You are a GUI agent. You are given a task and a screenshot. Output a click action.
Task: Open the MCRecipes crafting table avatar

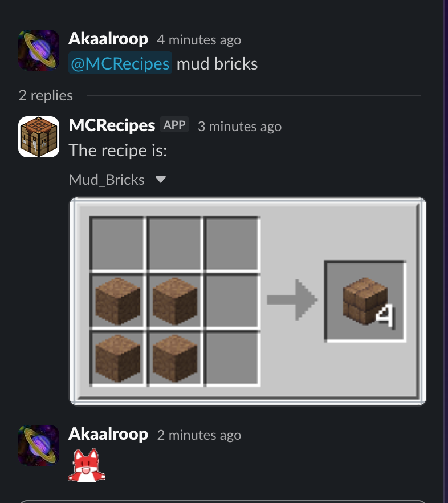coord(39,137)
